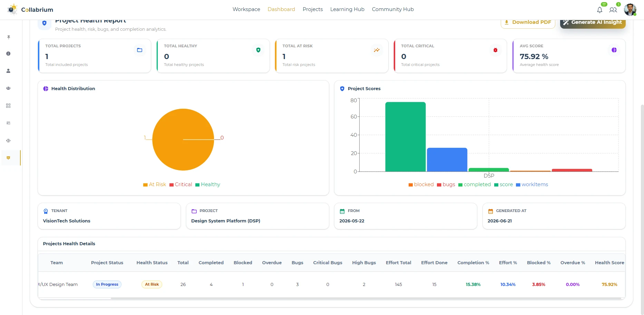Click the shield icon on Total Healthy card
Viewport: 644px width, 315px height.
tap(258, 50)
